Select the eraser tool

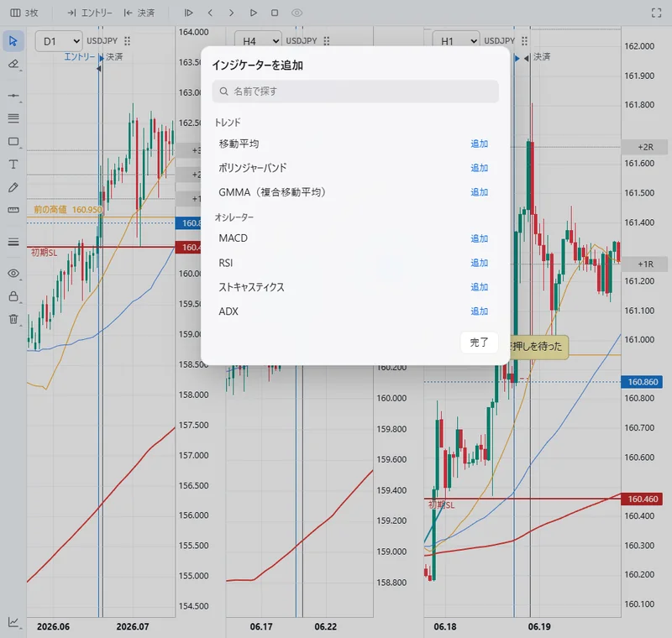(13, 65)
